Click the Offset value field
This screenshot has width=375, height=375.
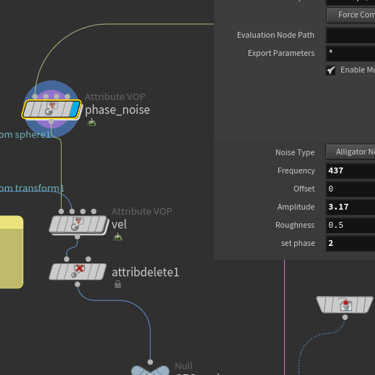(350, 189)
